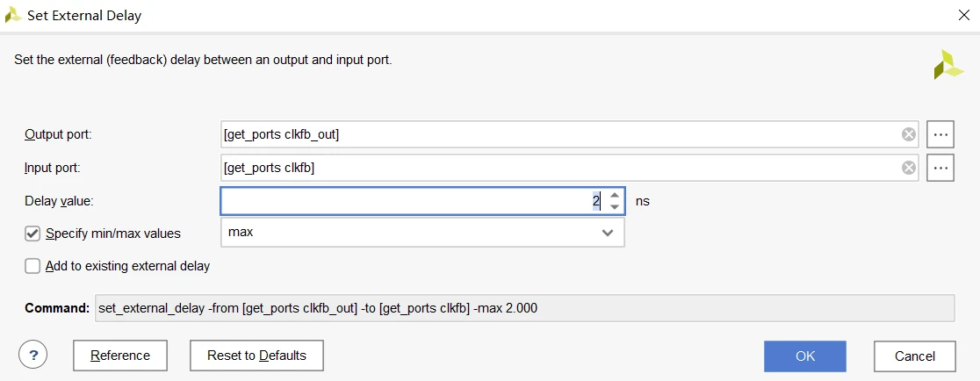Click the question mark help icon

pyautogui.click(x=32, y=356)
